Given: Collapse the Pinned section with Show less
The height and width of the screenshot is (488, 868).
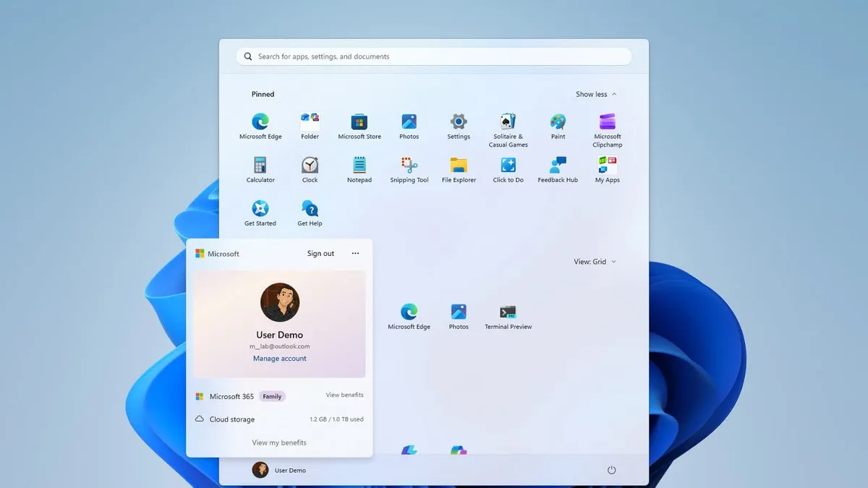Looking at the screenshot, I should point(596,94).
